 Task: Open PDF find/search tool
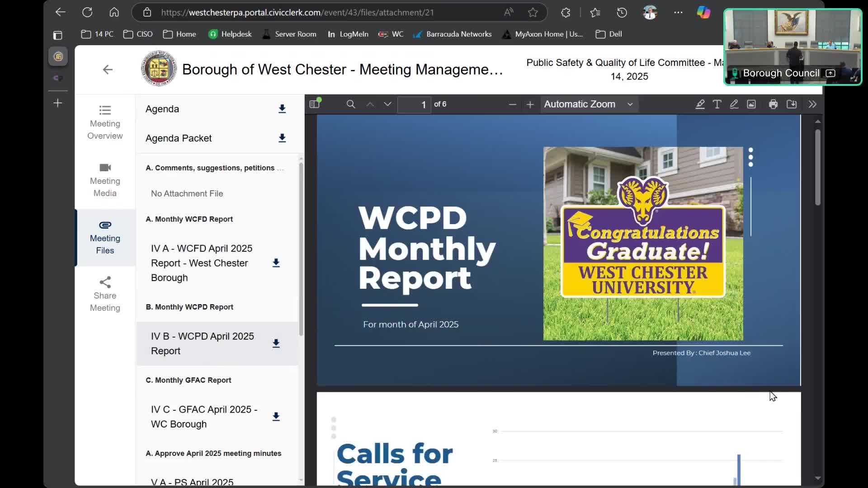tap(350, 104)
